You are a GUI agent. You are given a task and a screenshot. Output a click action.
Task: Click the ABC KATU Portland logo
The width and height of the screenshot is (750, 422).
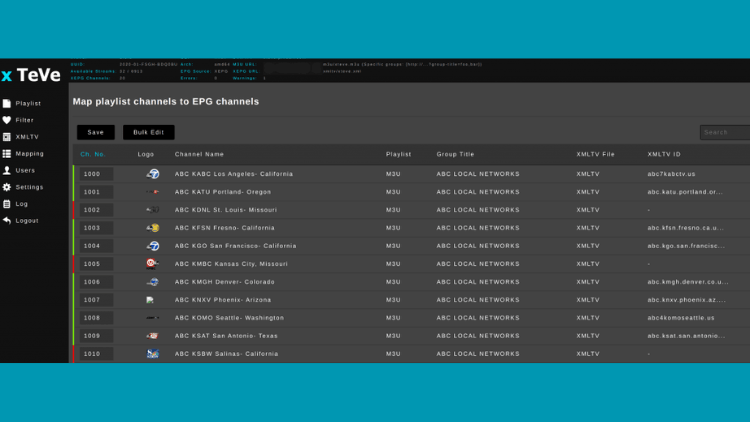click(153, 192)
